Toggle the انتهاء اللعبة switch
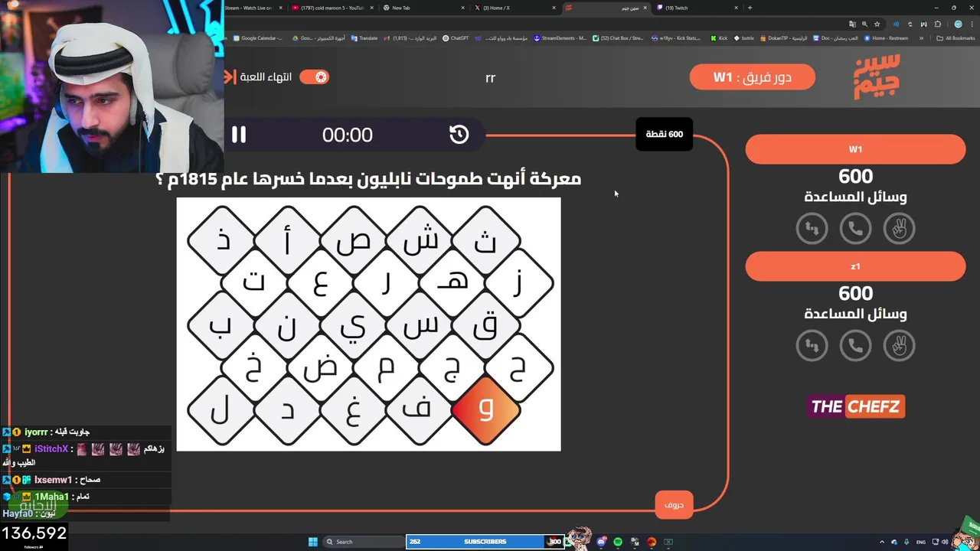 click(x=314, y=77)
